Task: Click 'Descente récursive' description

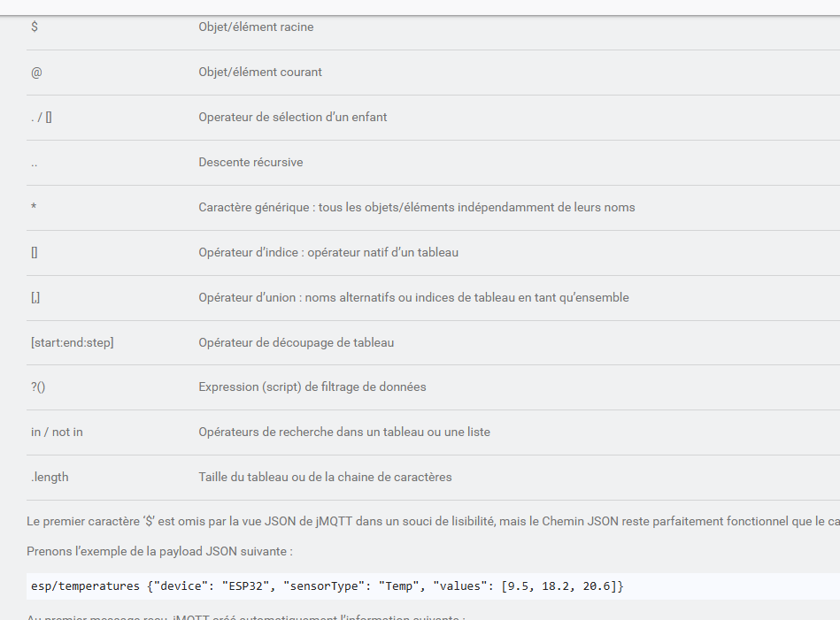Action: (x=250, y=162)
